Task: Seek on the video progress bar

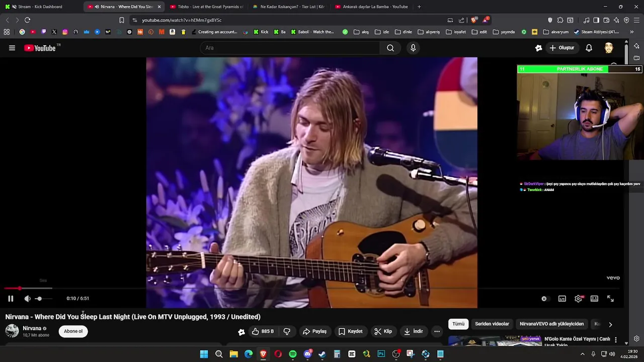Action: coord(312,289)
